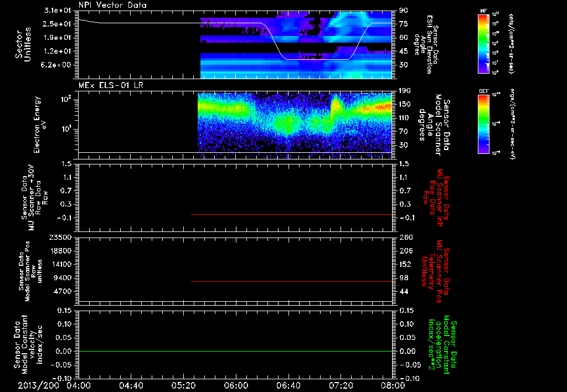
Task: Click the "04:40" time tick label
Action: (x=131, y=385)
